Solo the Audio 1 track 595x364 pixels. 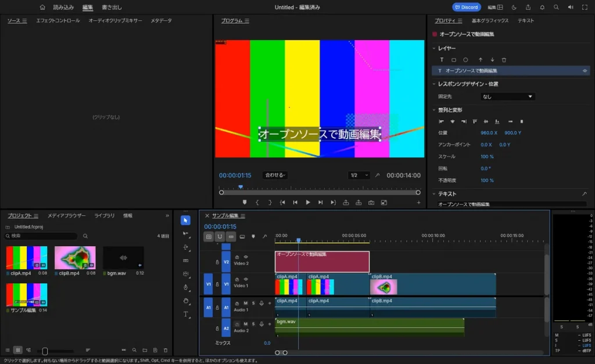[x=253, y=303]
